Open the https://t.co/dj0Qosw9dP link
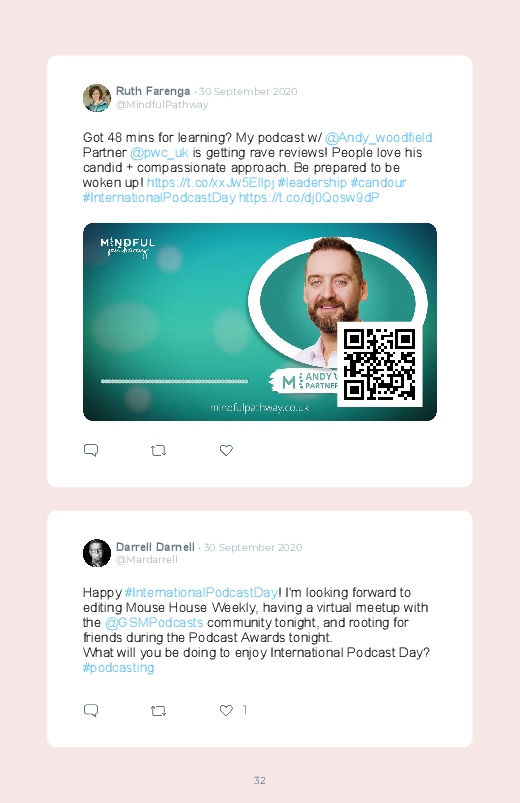520x803 pixels. pyautogui.click(x=309, y=198)
